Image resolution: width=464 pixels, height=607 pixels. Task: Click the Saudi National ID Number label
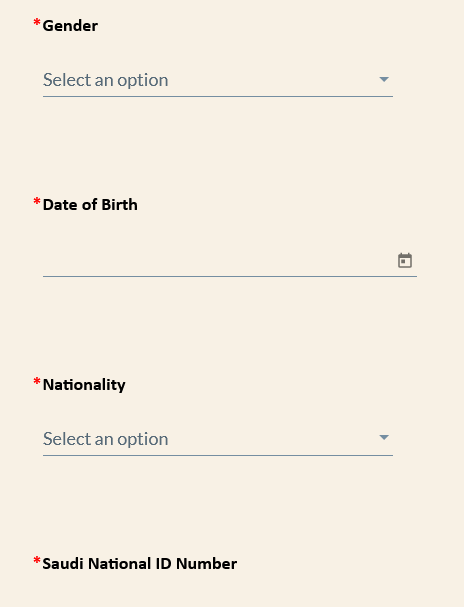[x=139, y=564]
